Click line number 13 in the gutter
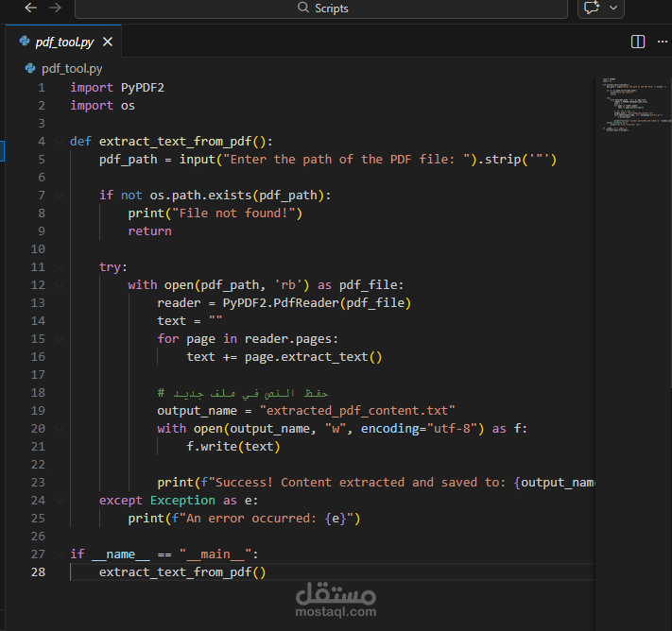Viewport: 672px width, 631px height. point(38,303)
